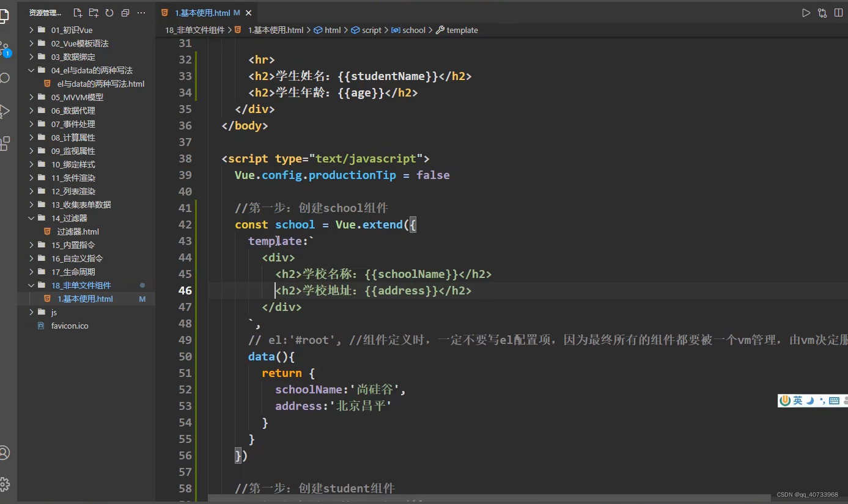The width and height of the screenshot is (848, 504).
Task: Expand the 17_生命周期 folder
Action: click(86, 272)
